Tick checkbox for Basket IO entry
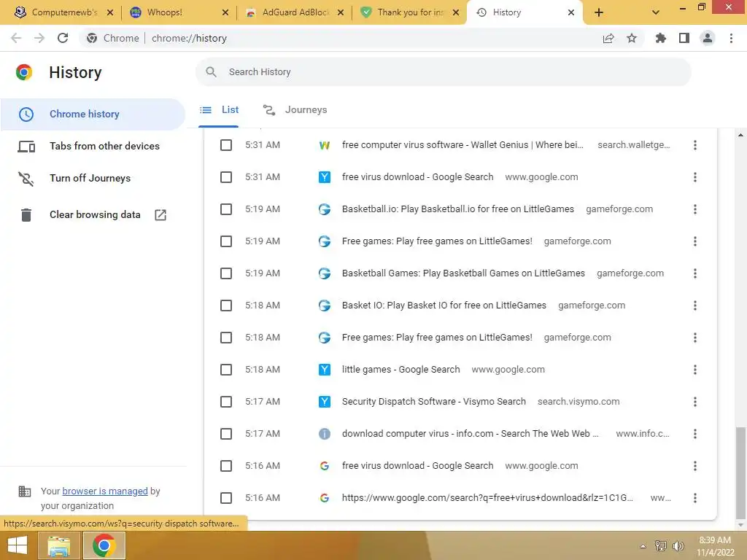Image resolution: width=747 pixels, height=560 pixels. pos(226,306)
